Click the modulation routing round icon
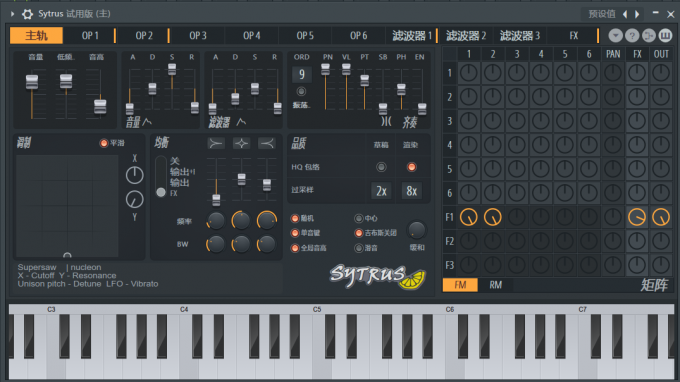This screenshot has height=382, width=680. pos(649,36)
